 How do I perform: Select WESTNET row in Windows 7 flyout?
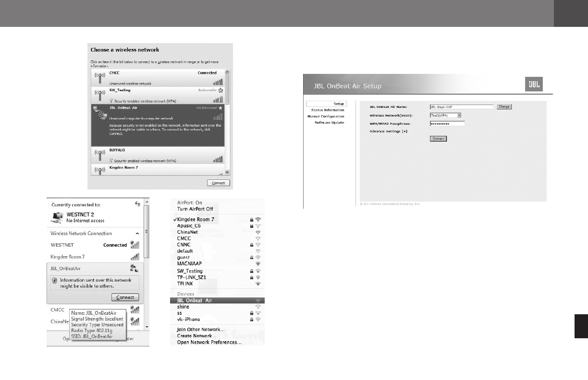[95, 245]
